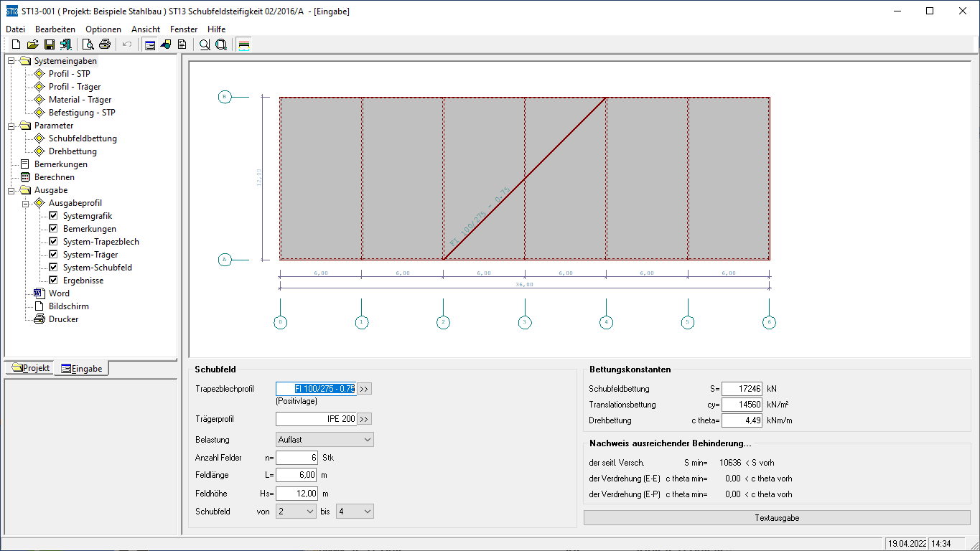The width and height of the screenshot is (980, 551).
Task: Click the shapes graphic view toolbar icon
Action: [166, 44]
